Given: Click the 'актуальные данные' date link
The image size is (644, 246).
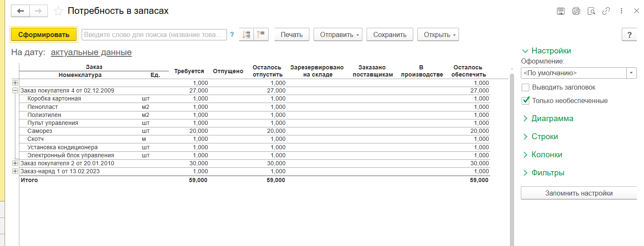Looking at the screenshot, I should (x=91, y=53).
